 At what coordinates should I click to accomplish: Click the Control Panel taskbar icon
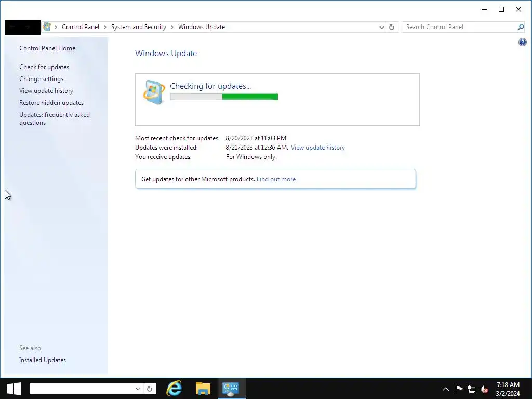pos(231,389)
